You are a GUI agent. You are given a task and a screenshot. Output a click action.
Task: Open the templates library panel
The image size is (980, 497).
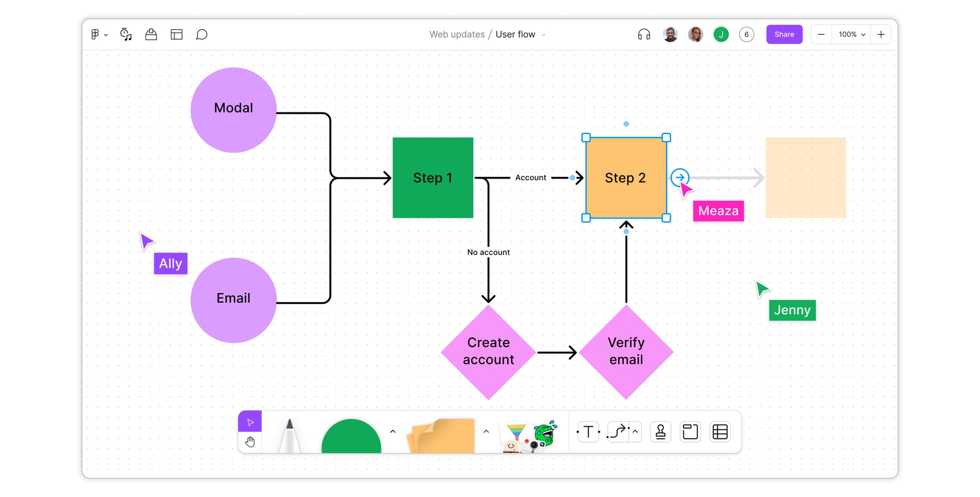176,34
